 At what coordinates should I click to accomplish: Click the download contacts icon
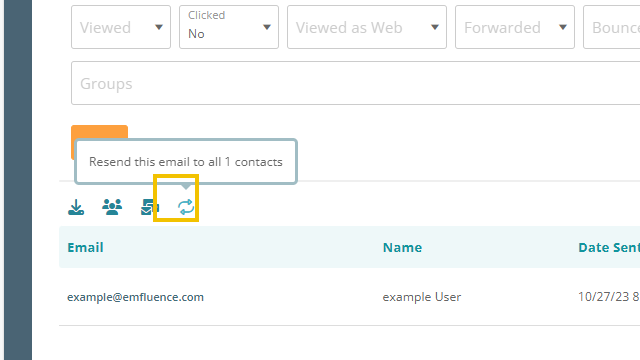(76, 207)
